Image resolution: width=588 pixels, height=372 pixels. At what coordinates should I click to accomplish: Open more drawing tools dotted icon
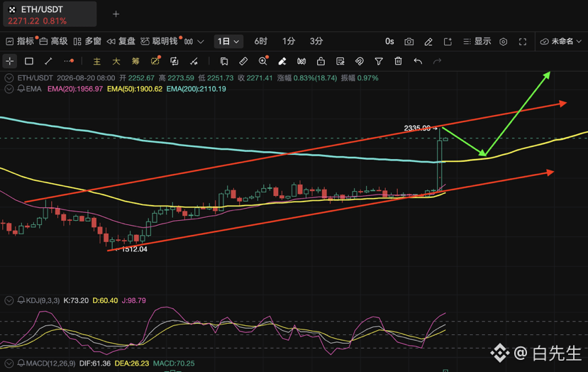click(x=69, y=61)
